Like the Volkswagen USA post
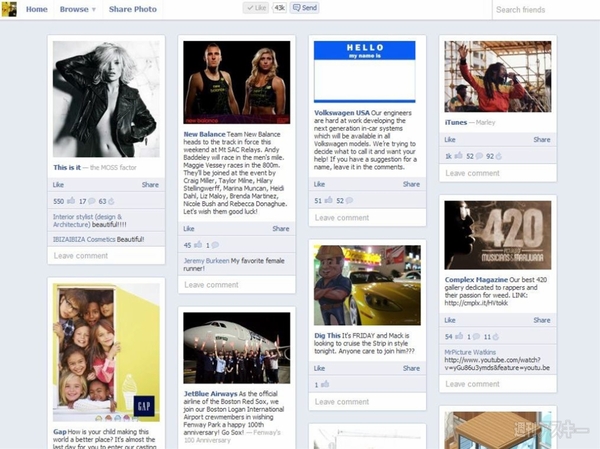 point(319,184)
